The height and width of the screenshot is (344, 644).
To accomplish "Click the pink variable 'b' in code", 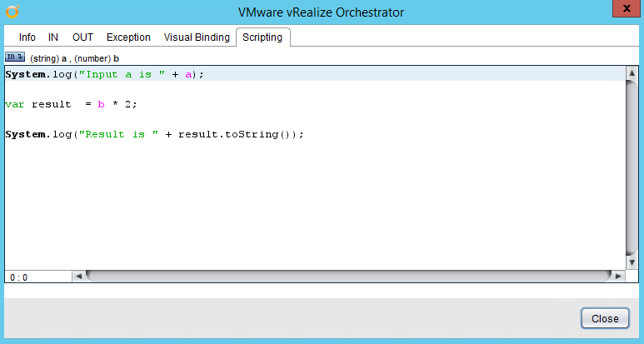I will click(x=101, y=104).
